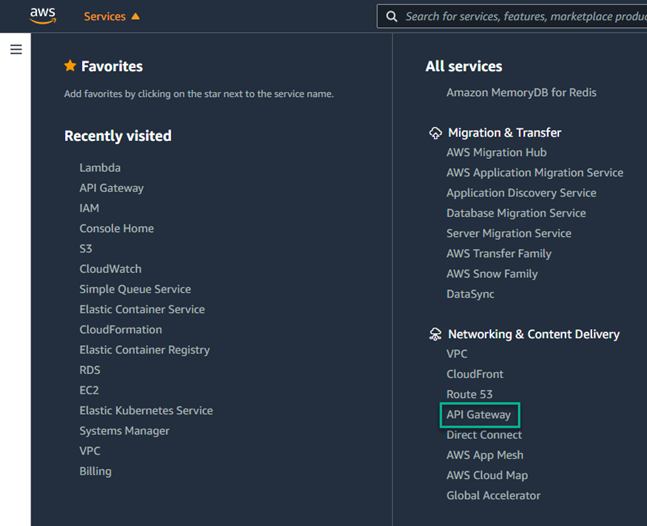Open the hamburger side navigation menu

[x=16, y=50]
